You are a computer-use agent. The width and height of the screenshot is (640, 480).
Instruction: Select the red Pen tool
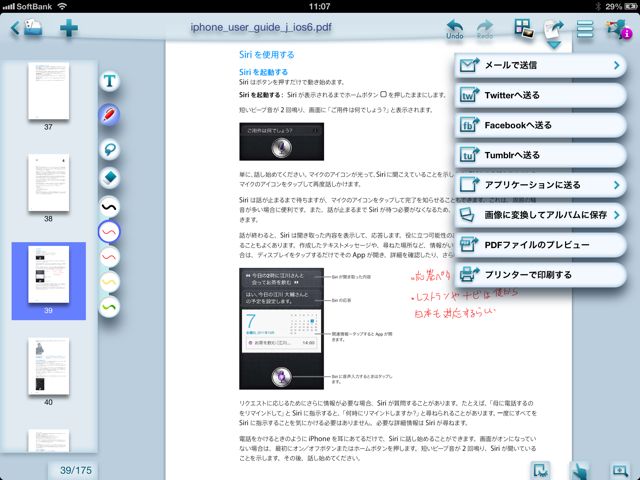(109, 114)
